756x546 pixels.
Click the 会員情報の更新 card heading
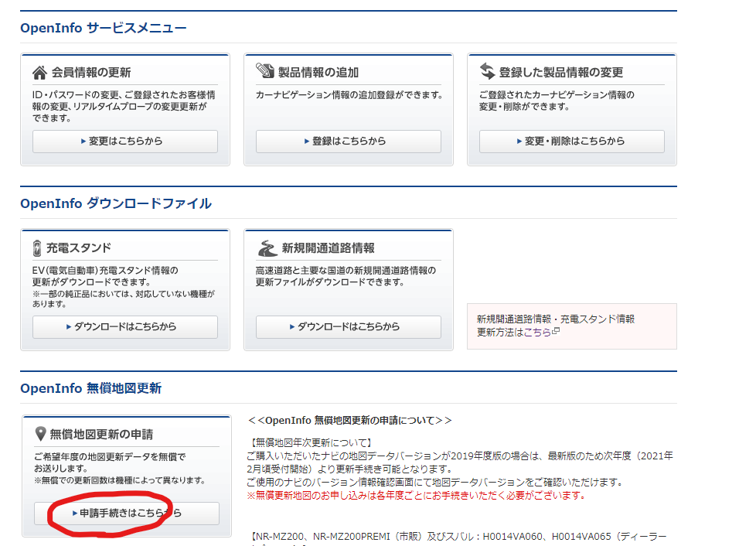[x=91, y=73]
